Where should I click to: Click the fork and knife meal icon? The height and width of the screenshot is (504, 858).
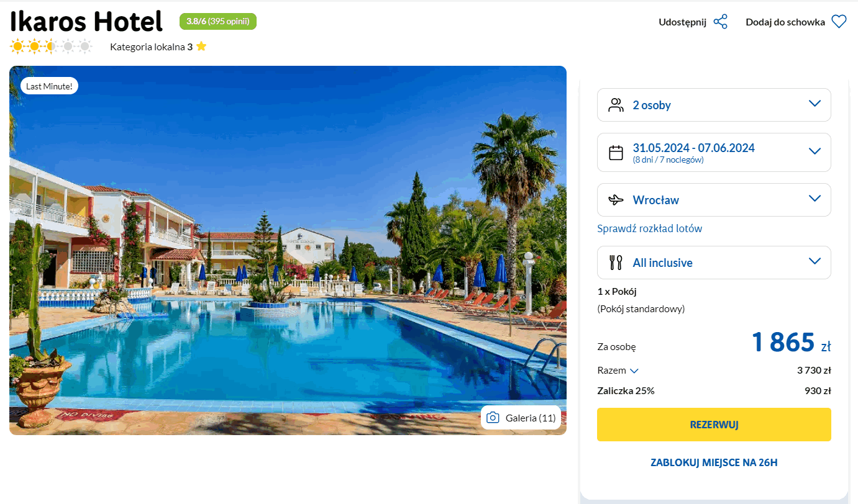point(616,263)
